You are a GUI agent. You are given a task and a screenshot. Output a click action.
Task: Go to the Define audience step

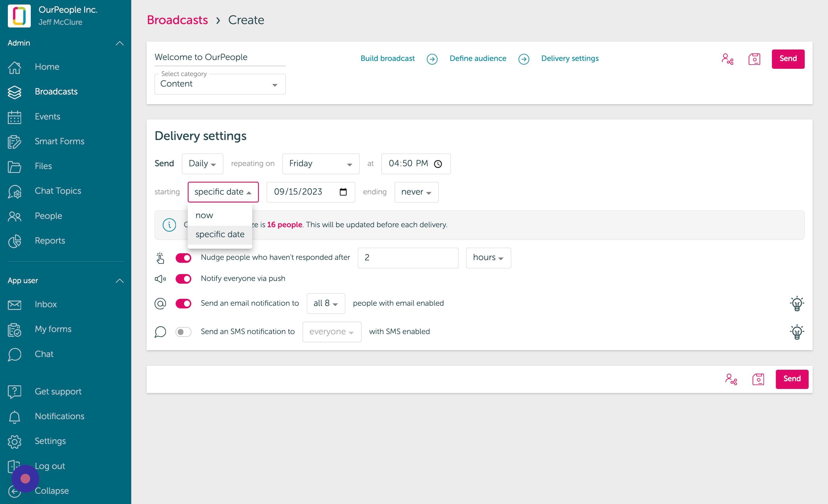coord(477,59)
